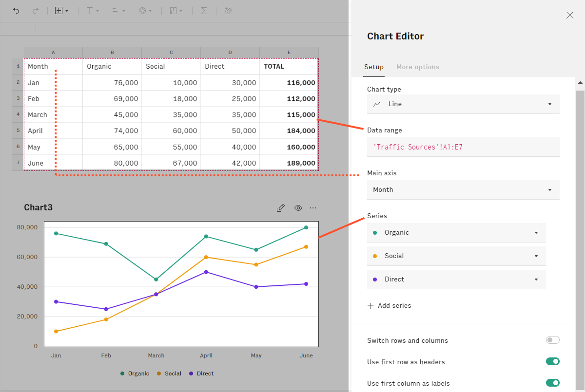Open the three-dot menu for Chart3
Viewport: 585px width, 392px height.
(x=313, y=208)
